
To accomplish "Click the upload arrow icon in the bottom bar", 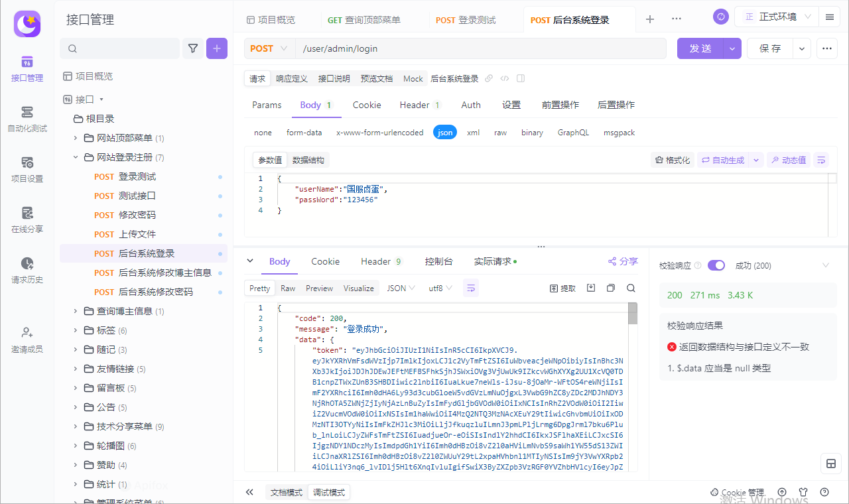I will (x=782, y=492).
